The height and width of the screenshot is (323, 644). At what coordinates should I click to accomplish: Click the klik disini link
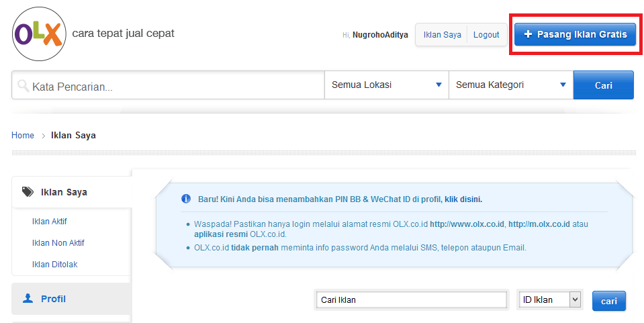point(463,199)
